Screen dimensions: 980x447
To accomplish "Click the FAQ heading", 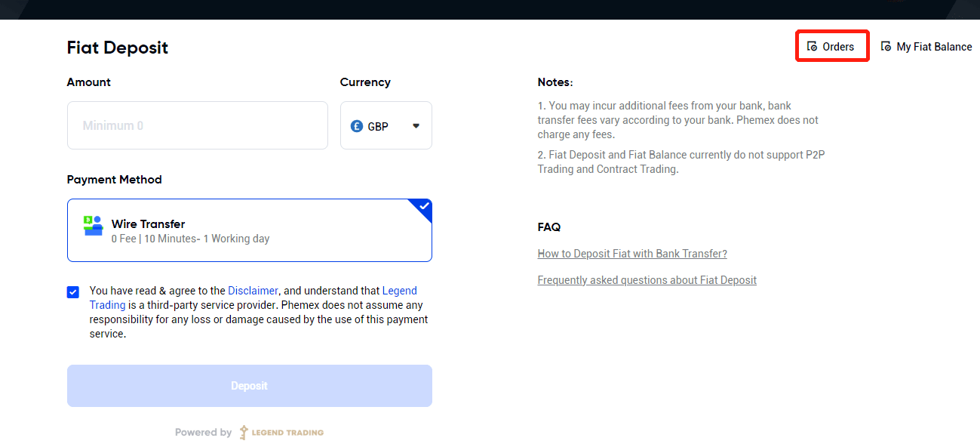I will point(549,227).
